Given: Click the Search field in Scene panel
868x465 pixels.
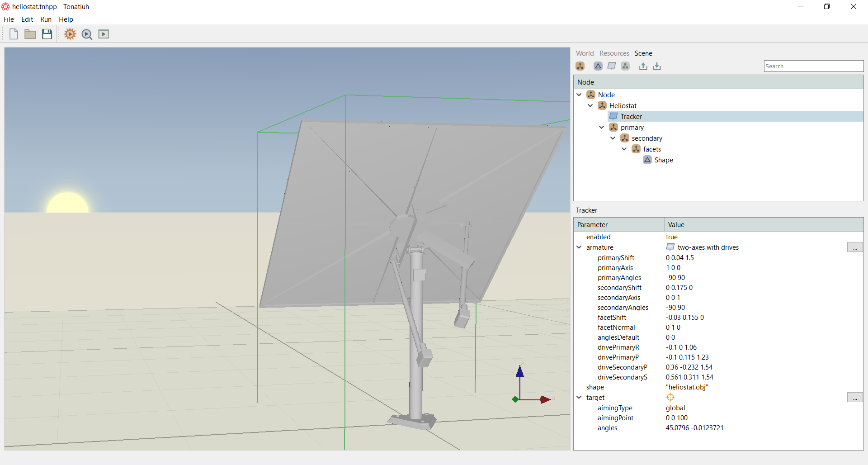Looking at the screenshot, I should [x=814, y=66].
